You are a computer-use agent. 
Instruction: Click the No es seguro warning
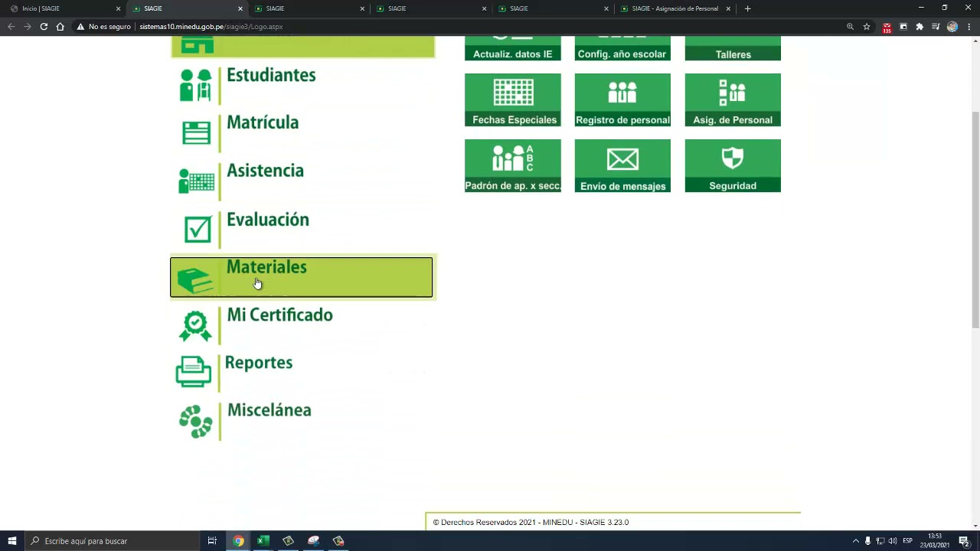pyautogui.click(x=103, y=26)
